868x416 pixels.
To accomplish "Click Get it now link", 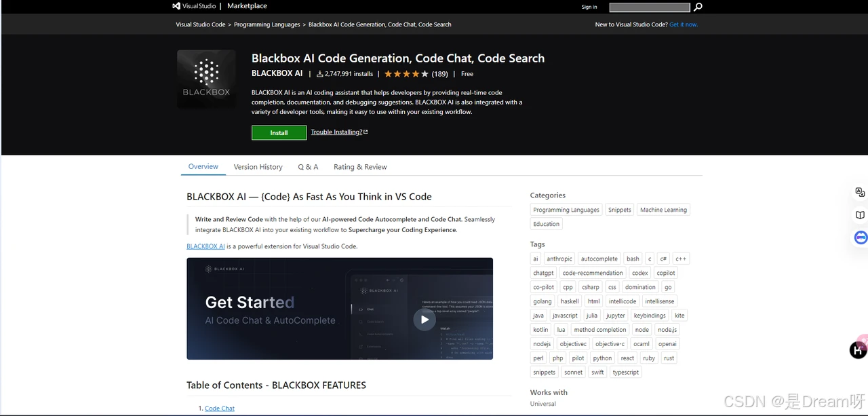I will (684, 24).
